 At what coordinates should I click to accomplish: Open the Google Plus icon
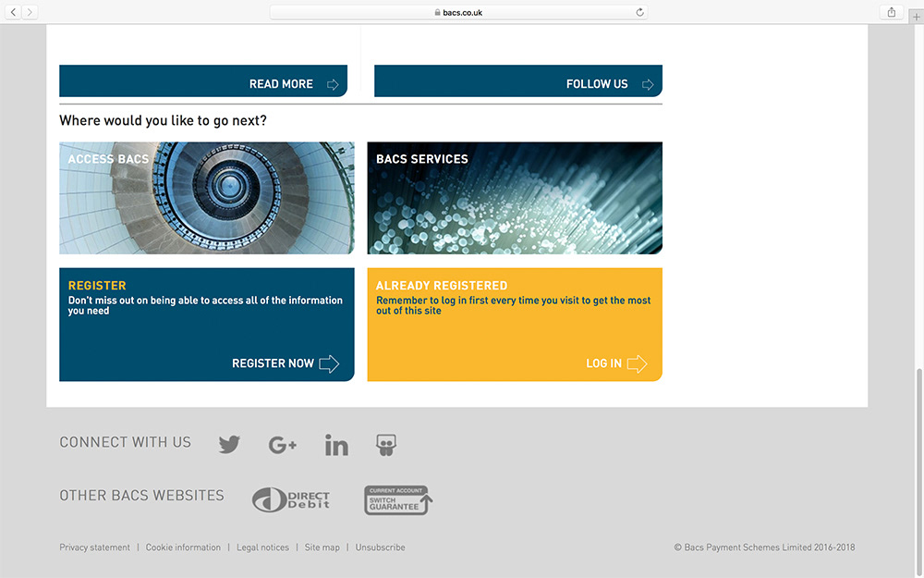[x=282, y=445]
